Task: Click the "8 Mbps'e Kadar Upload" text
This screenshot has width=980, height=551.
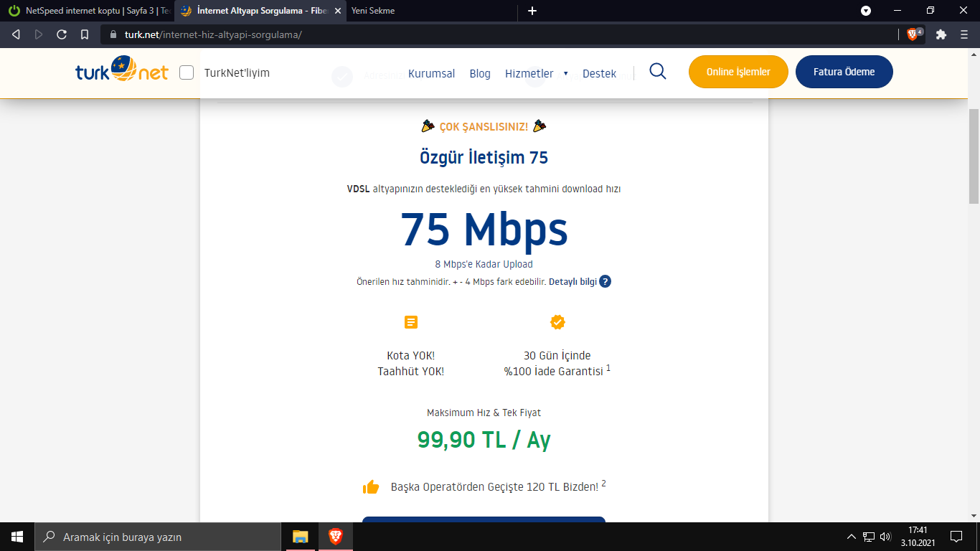Action: 484,264
